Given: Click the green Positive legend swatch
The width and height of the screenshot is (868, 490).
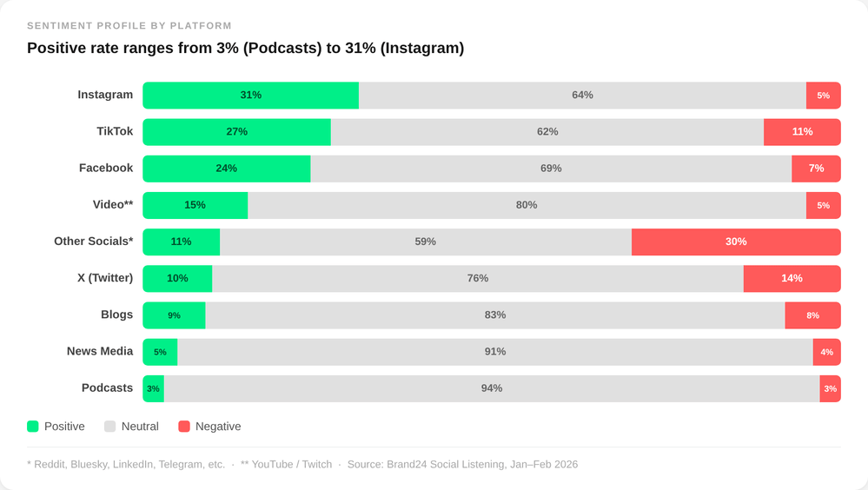Looking at the screenshot, I should 33,427.
